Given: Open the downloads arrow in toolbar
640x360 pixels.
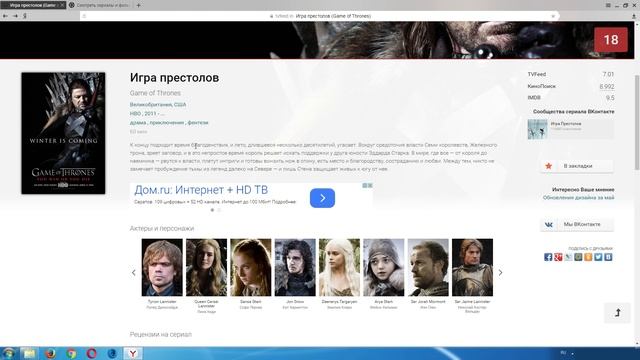Looking at the screenshot, I should (x=634, y=16).
